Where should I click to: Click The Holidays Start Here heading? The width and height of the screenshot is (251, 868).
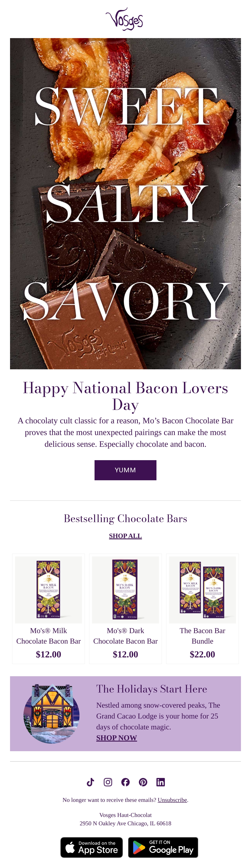152,689
